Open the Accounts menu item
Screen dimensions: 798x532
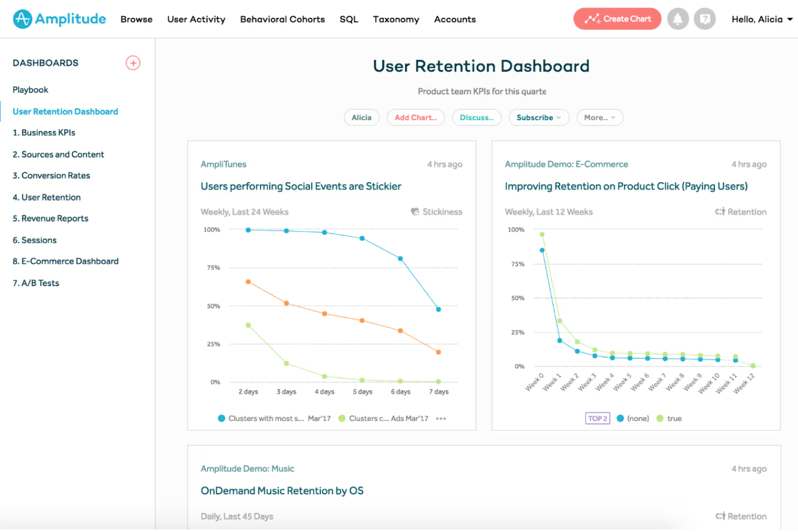(x=455, y=19)
